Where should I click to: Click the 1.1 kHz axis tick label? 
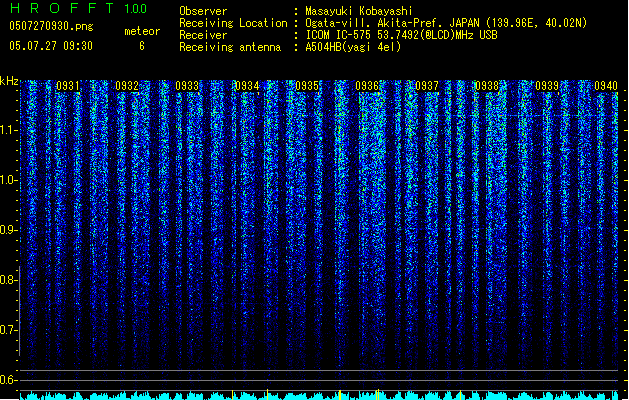(x=8, y=130)
